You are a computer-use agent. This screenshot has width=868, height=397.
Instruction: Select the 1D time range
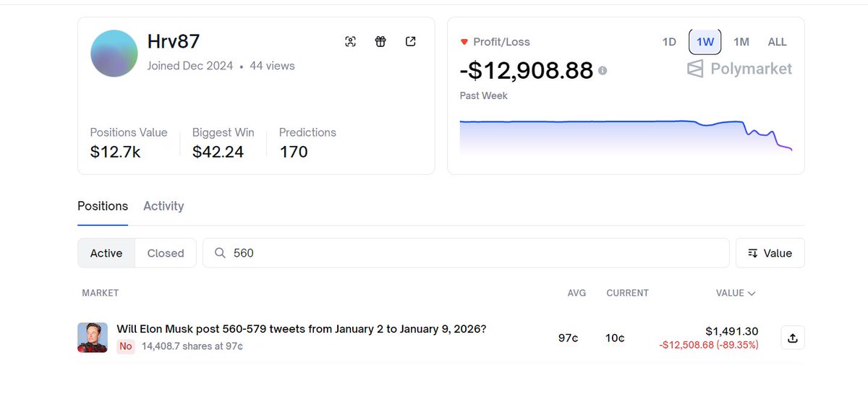(669, 42)
